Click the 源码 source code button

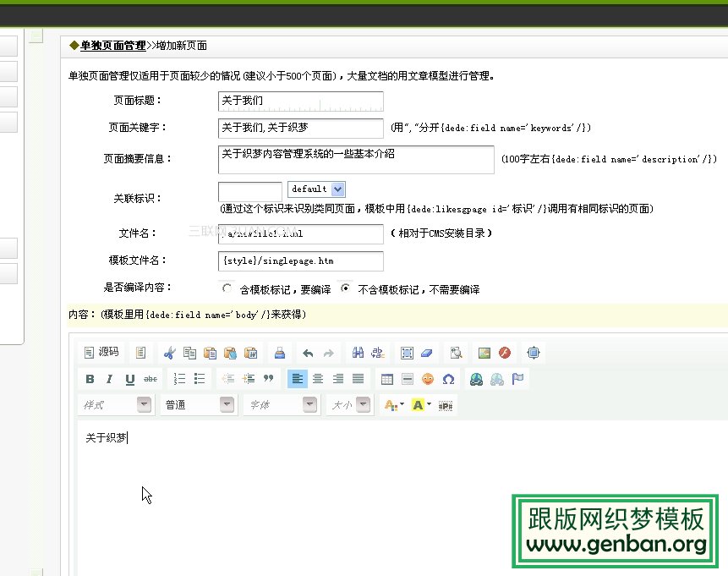coord(101,353)
